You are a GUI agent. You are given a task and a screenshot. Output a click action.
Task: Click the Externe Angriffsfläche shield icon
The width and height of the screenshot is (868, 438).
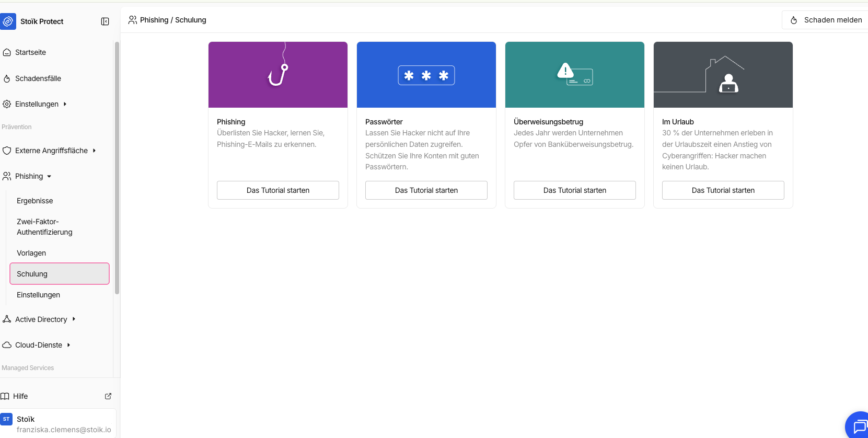coord(7,151)
